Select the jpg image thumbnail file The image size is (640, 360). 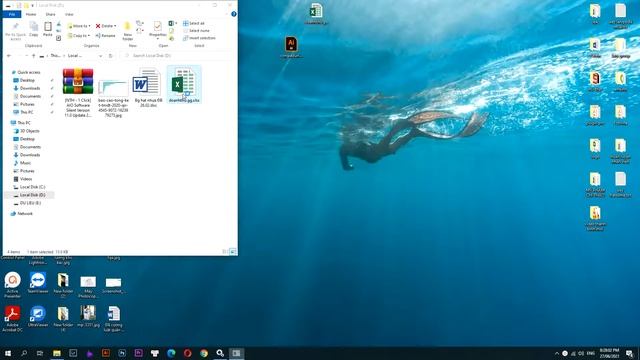pos(113,98)
